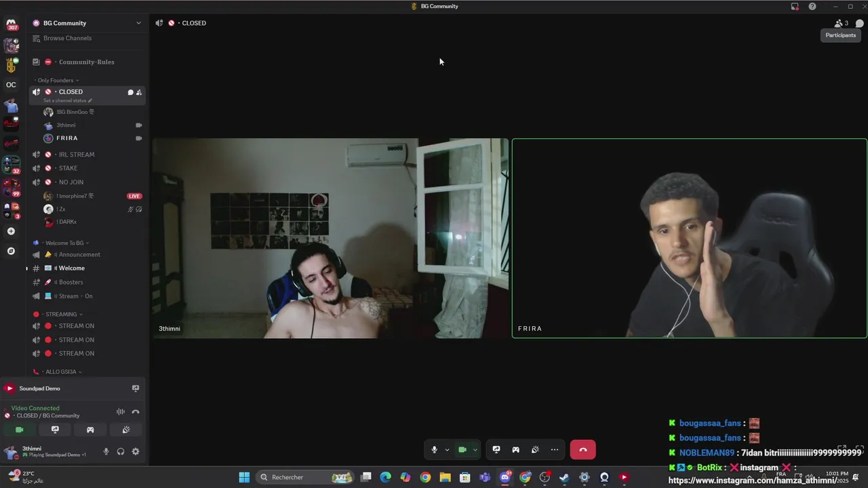Image resolution: width=868 pixels, height=488 pixels.
Task: Open Explore Discoverable Servers compass icon
Action: tap(11, 251)
